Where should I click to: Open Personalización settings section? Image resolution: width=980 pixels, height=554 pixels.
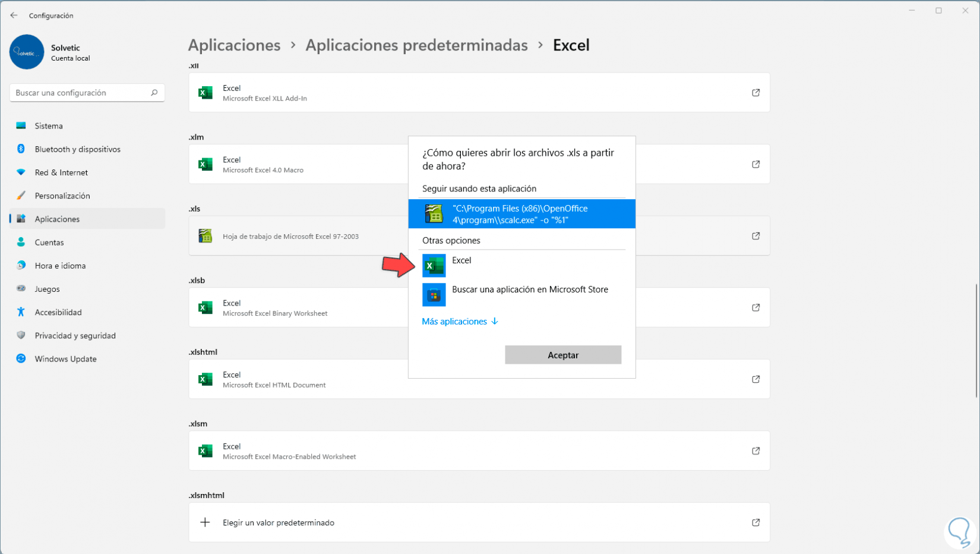(x=62, y=196)
